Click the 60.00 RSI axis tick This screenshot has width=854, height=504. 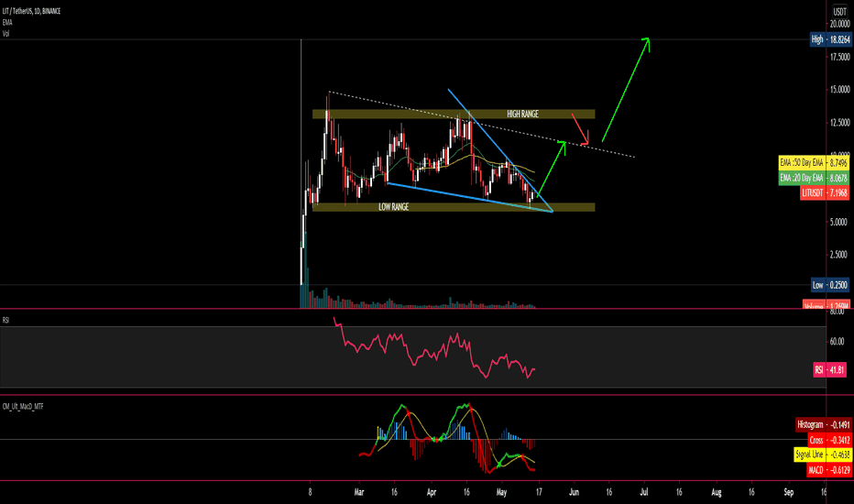(x=837, y=342)
